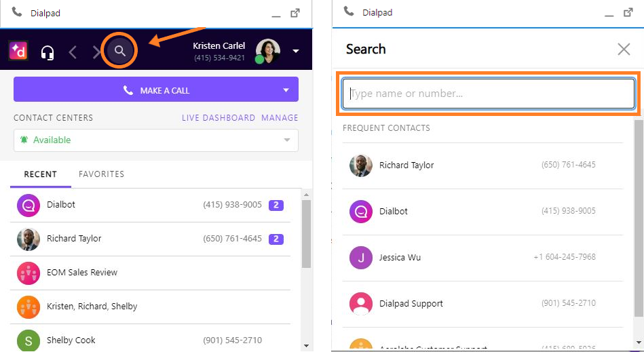Screen dimensions: 644x352
Task: Select Jessica Wu in Frequent Contacts
Action: [x=482, y=258]
